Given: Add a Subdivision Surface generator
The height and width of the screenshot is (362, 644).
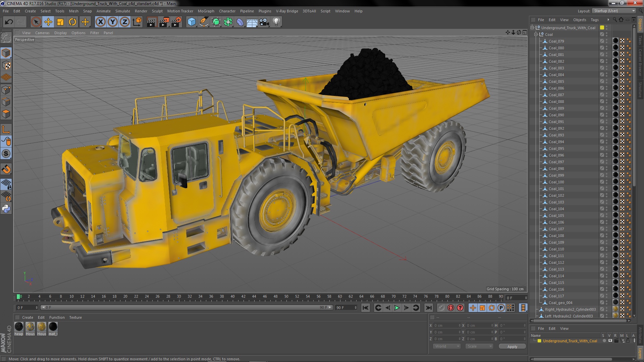Looking at the screenshot, I should point(216,22).
